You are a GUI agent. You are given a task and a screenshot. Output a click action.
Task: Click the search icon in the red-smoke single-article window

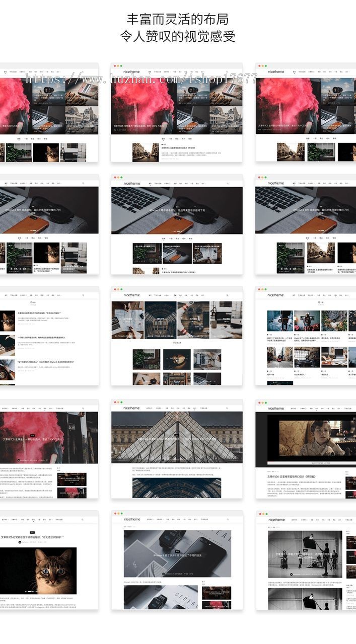[83, 408]
